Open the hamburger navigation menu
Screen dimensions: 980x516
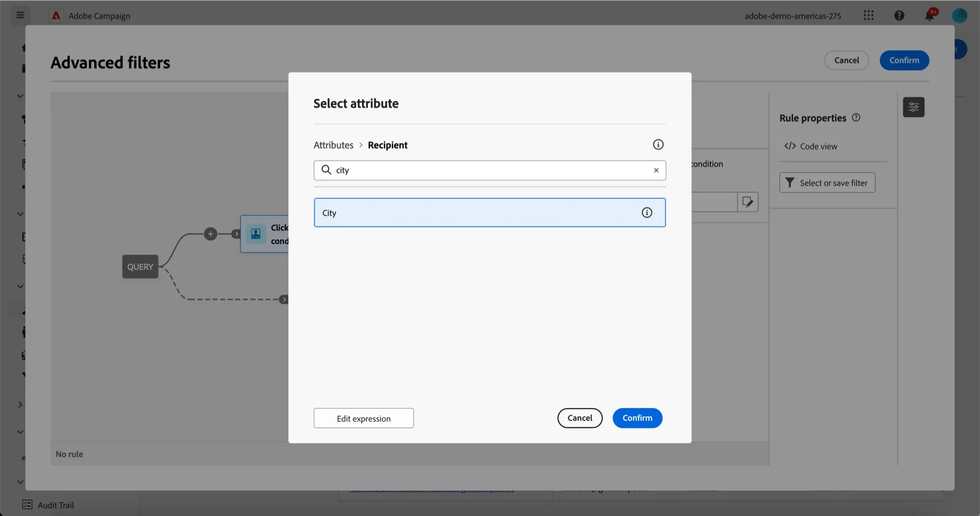tap(20, 15)
